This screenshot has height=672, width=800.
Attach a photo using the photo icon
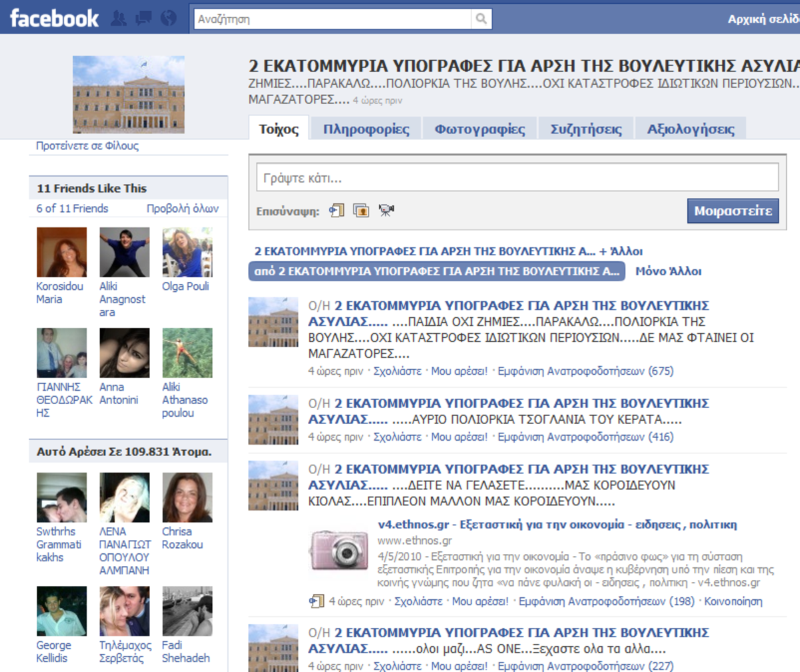[361, 211]
